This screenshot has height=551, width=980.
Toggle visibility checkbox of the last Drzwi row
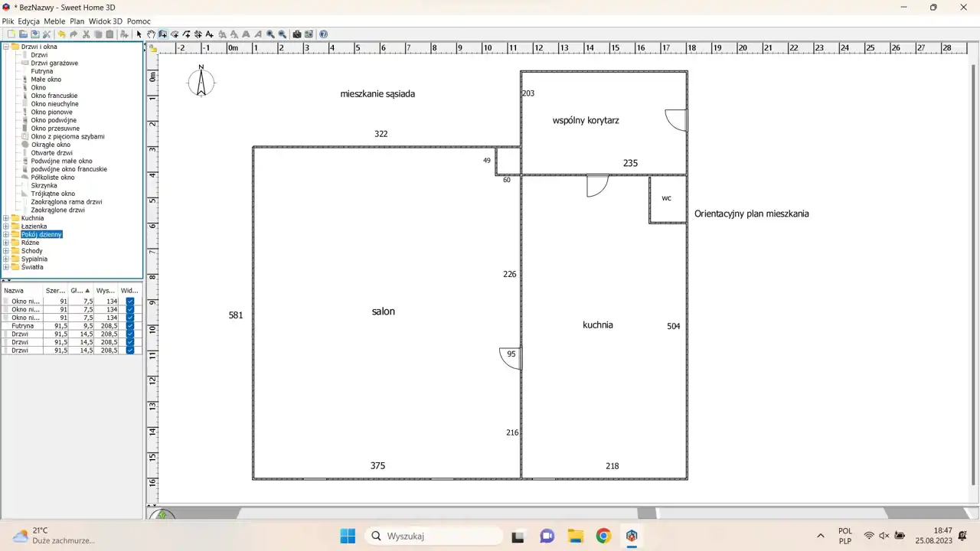click(130, 350)
